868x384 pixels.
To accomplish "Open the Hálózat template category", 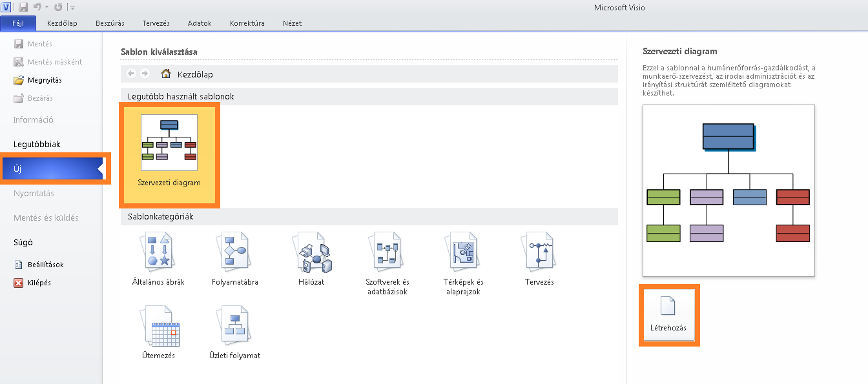I will (313, 259).
